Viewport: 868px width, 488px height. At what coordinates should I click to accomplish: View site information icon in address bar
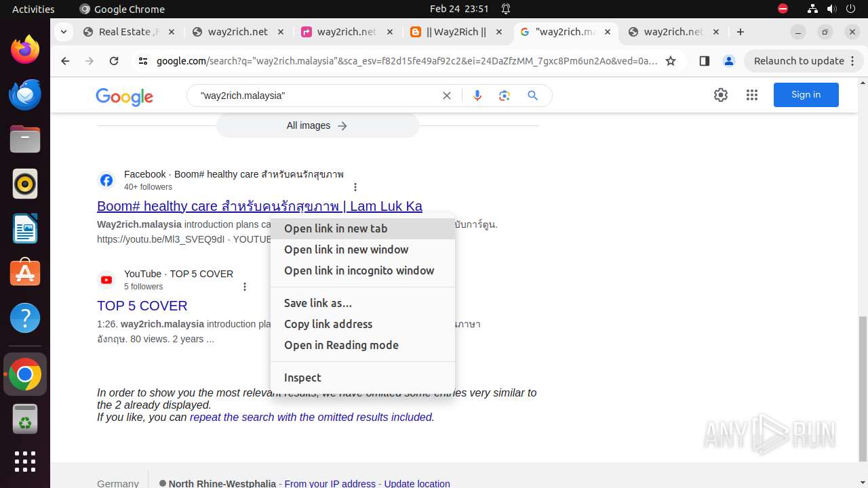142,61
